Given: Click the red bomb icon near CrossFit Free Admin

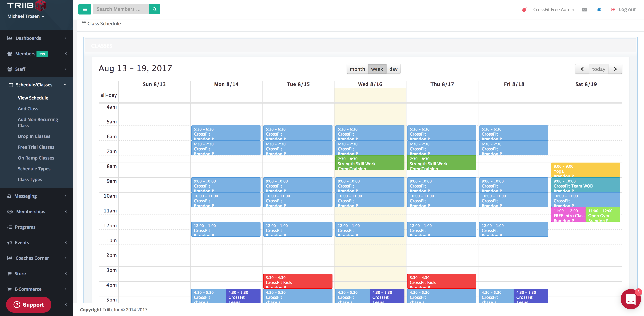Looking at the screenshot, I should click(x=524, y=9).
